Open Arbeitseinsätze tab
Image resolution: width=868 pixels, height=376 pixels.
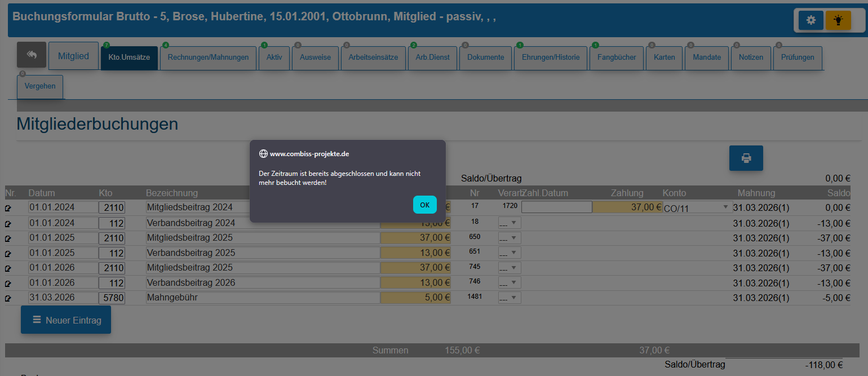[x=373, y=57]
